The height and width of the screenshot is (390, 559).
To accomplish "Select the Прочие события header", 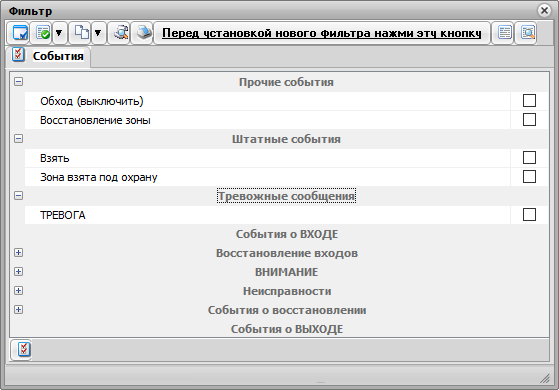I will point(286,82).
